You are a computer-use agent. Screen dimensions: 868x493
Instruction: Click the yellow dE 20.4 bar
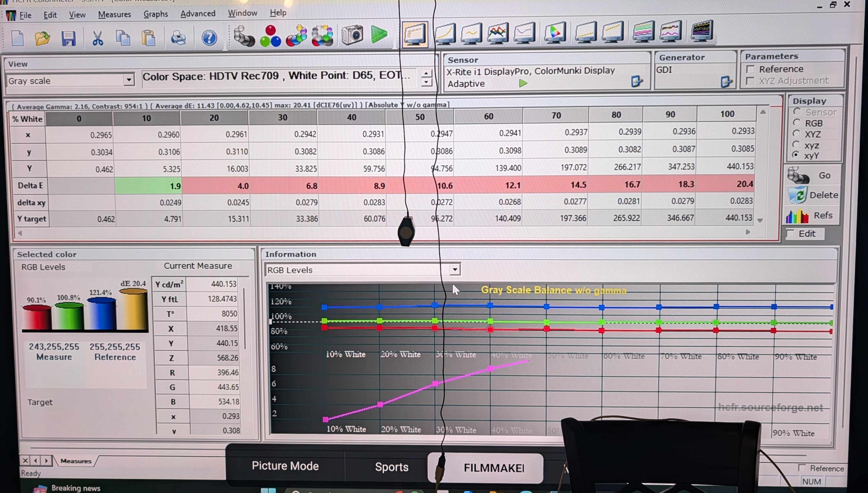tap(133, 309)
